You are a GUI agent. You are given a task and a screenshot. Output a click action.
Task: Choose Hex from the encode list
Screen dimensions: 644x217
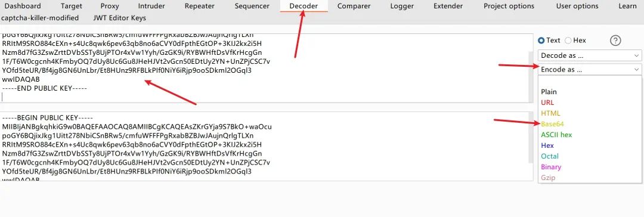(x=590, y=145)
